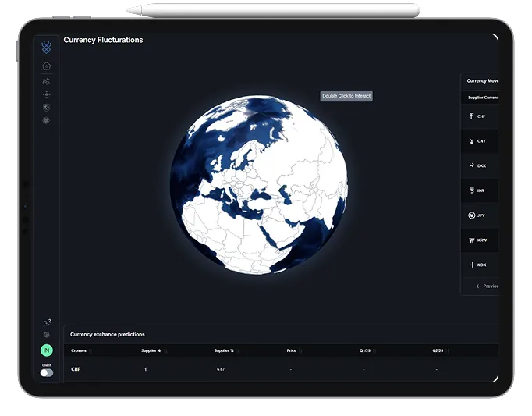Select the NOK currency row
The image size is (532, 416).
tap(480, 265)
